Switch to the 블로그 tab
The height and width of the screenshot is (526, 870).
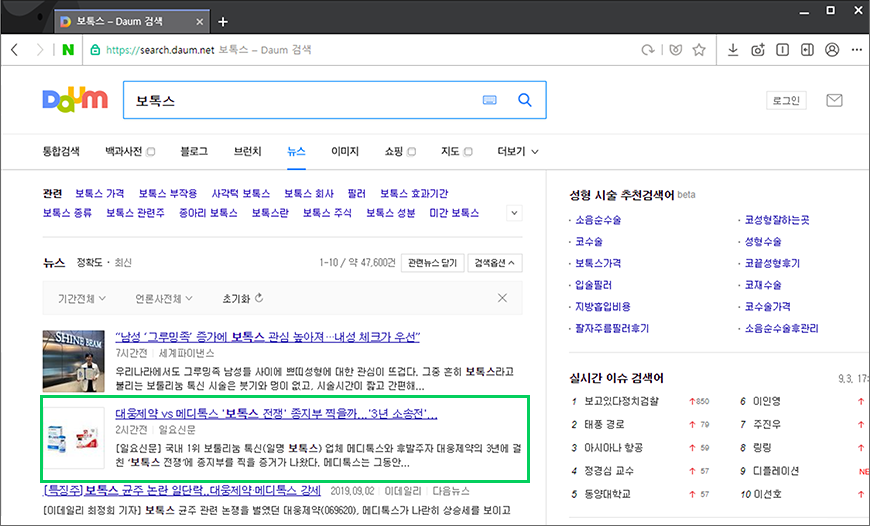pyautogui.click(x=194, y=151)
